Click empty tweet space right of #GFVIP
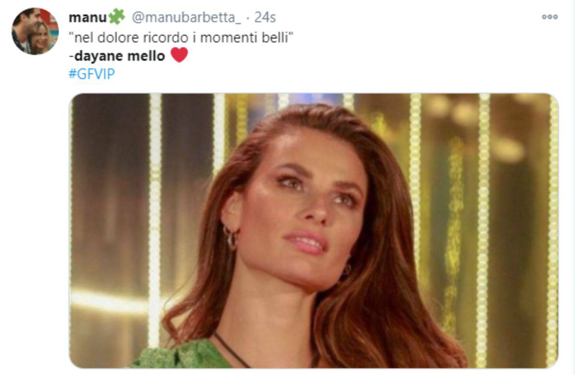This screenshot has width=588, height=375. [337, 74]
